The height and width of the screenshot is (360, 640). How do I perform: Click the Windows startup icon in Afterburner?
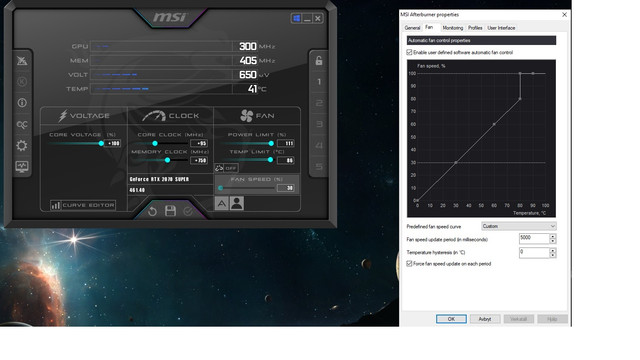[x=296, y=18]
